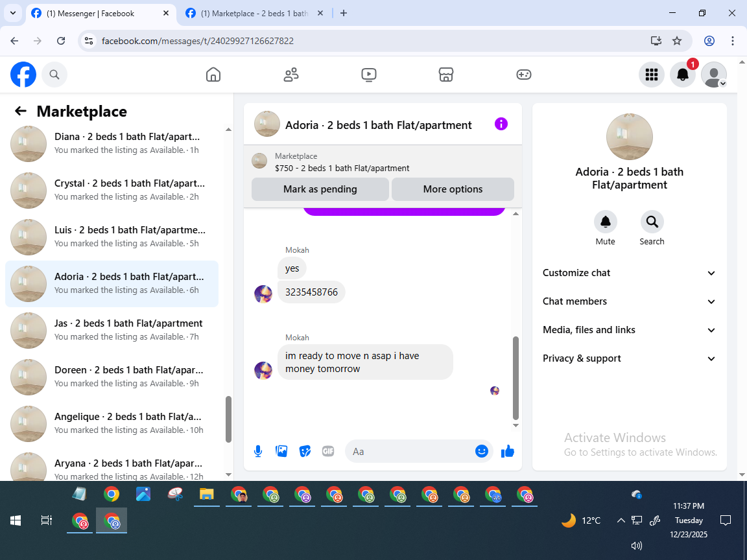The width and height of the screenshot is (747, 560).
Task: Search in conversation using magnifier icon
Action: [652, 222]
